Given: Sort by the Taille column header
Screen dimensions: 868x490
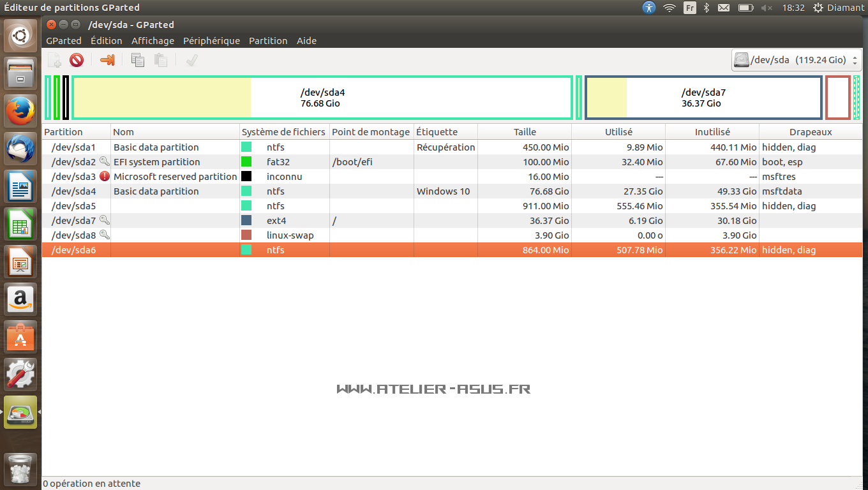Looking at the screenshot, I should (524, 132).
